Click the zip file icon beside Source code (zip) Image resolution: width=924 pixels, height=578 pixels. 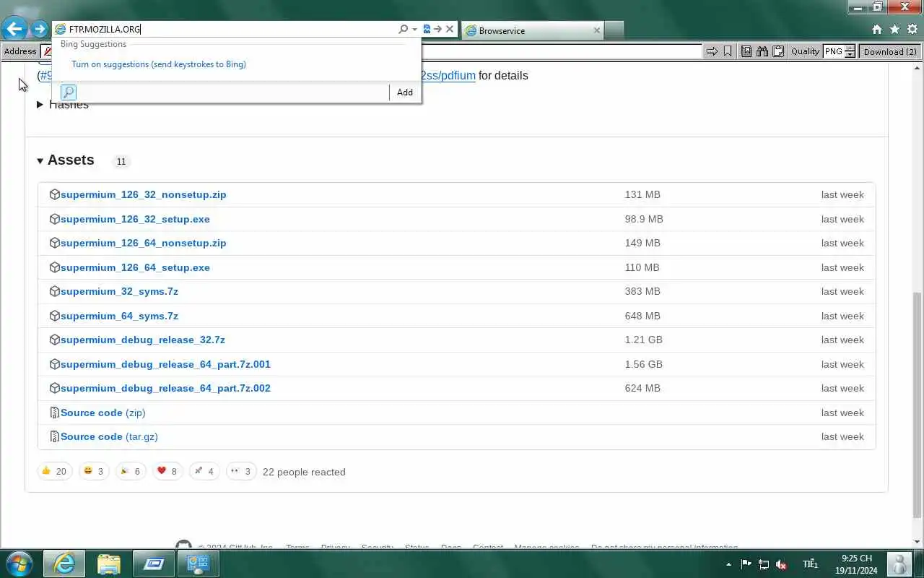(x=54, y=413)
